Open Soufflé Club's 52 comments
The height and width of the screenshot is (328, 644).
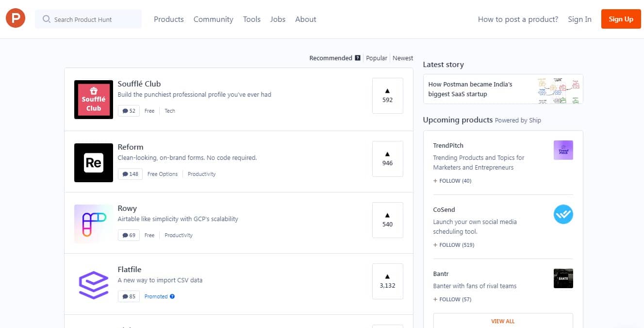point(129,111)
